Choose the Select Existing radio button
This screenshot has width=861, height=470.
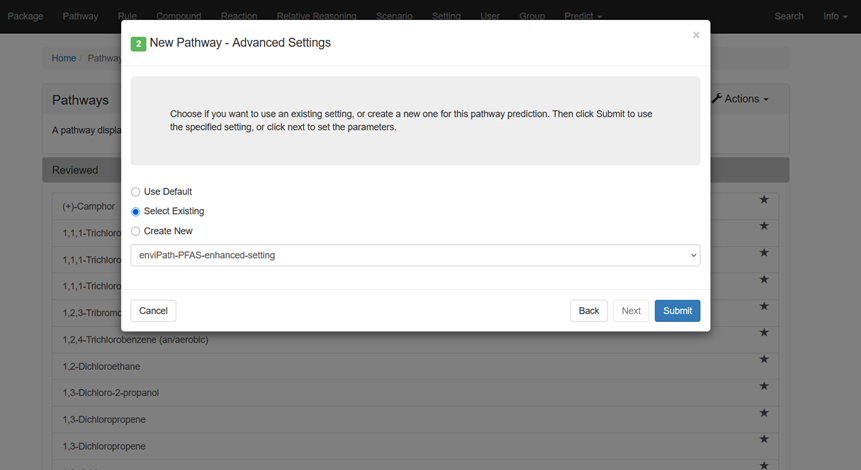136,212
